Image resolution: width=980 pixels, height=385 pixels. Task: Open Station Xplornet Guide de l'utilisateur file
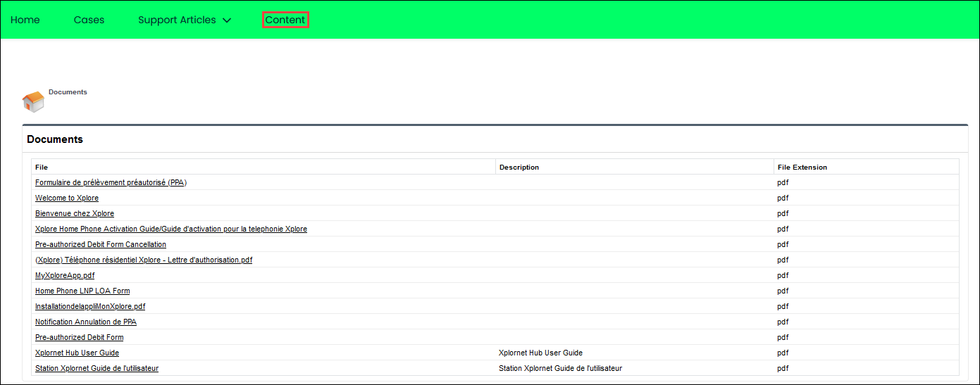point(97,368)
